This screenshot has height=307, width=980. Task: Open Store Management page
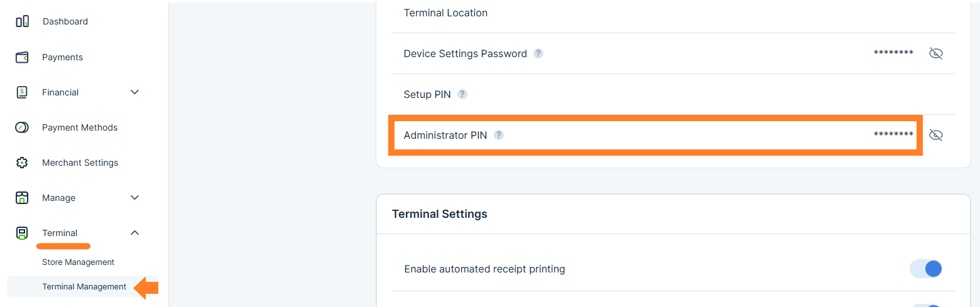tap(78, 262)
